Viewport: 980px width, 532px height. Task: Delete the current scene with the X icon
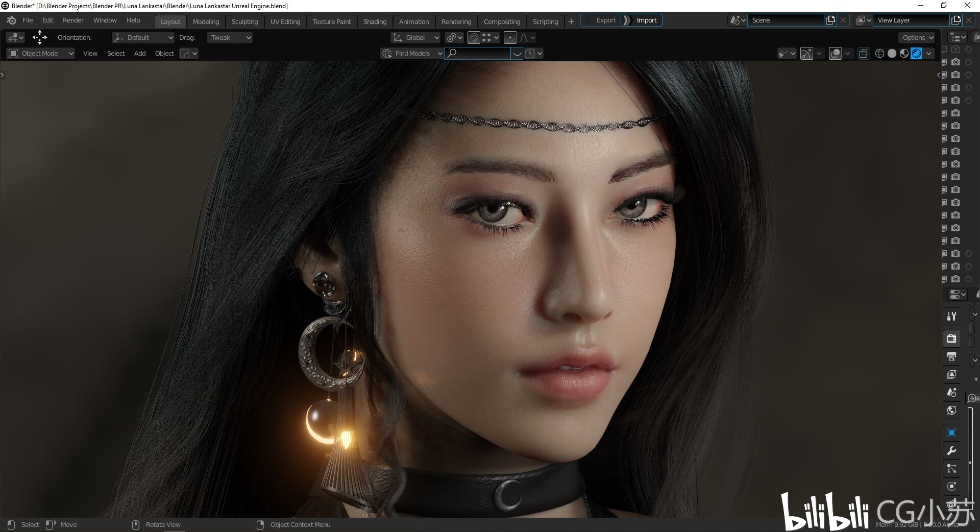coord(843,20)
